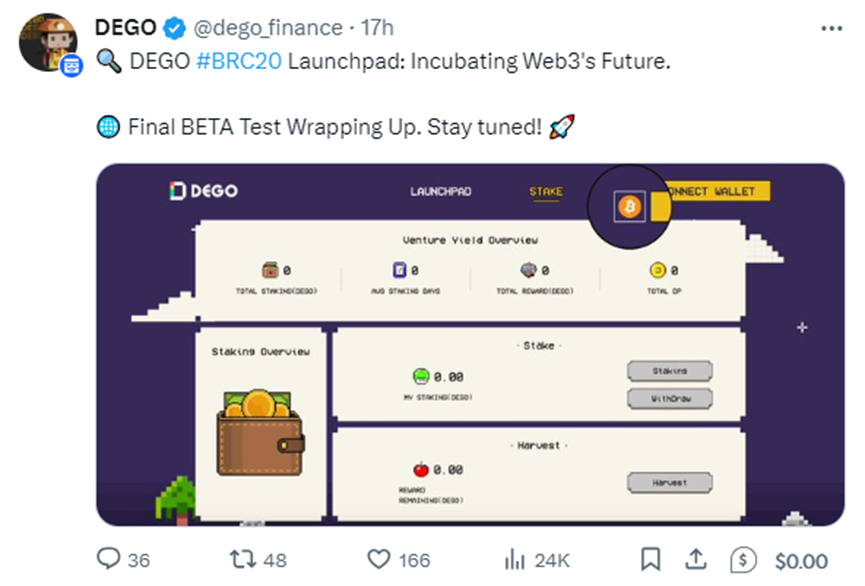Click the blue verified badge
Viewport: 865px width, 586px height.
point(174,29)
